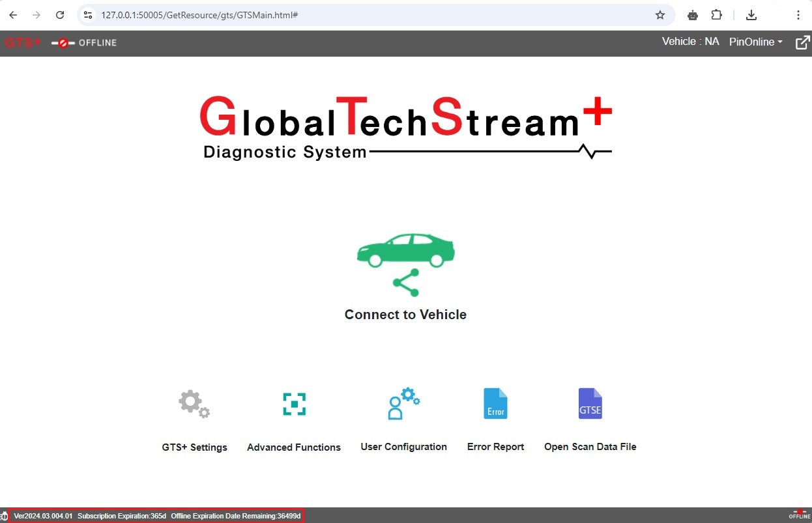The height and width of the screenshot is (523, 812).
Task: Click the Open Scan Data File label
Action: 590,447
